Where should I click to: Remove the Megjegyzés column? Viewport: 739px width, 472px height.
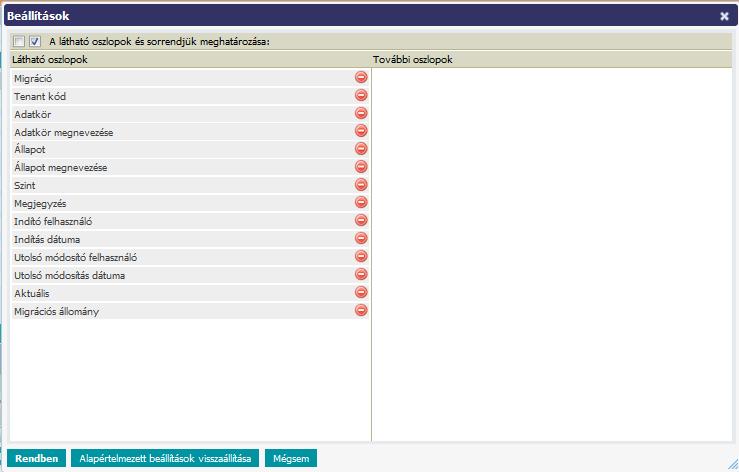point(361,202)
